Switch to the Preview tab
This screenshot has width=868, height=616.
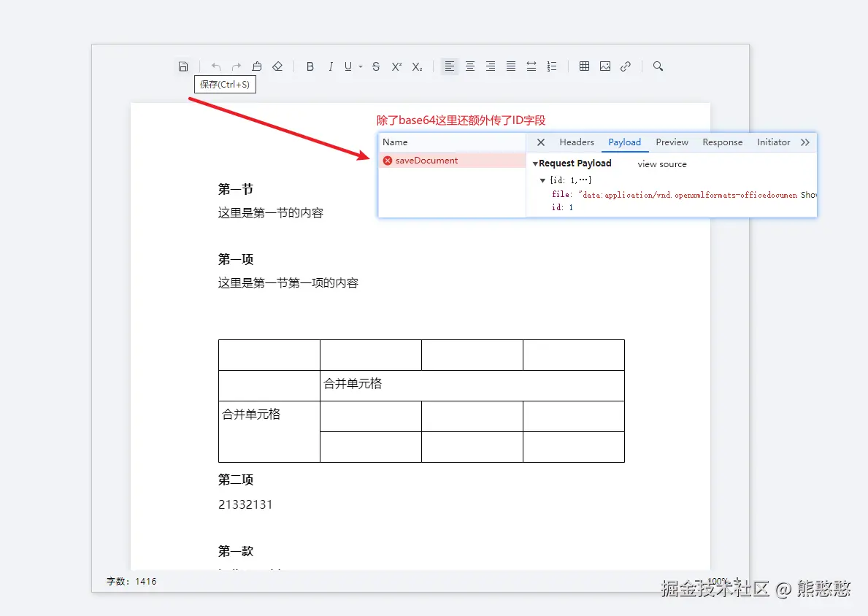tap(672, 142)
